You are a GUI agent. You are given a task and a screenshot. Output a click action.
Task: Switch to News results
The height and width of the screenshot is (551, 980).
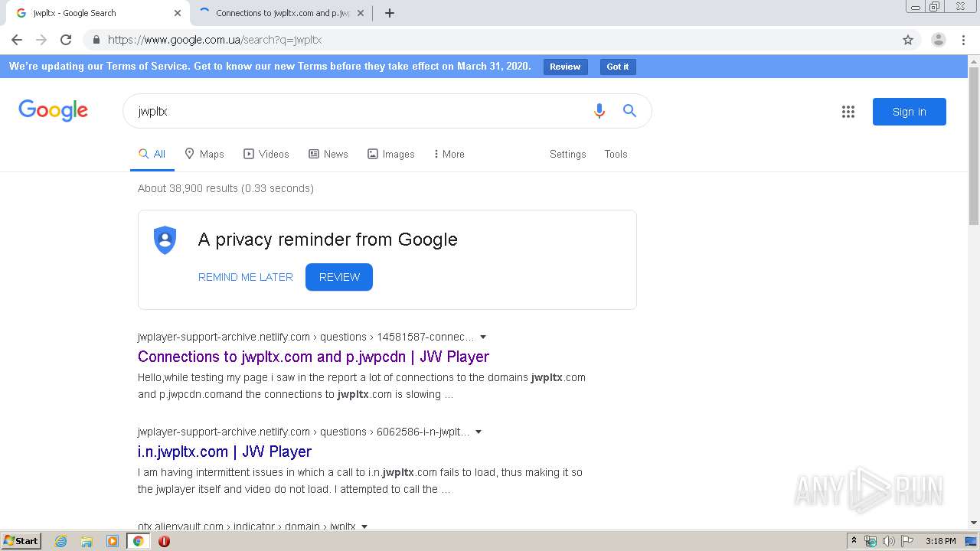328,154
